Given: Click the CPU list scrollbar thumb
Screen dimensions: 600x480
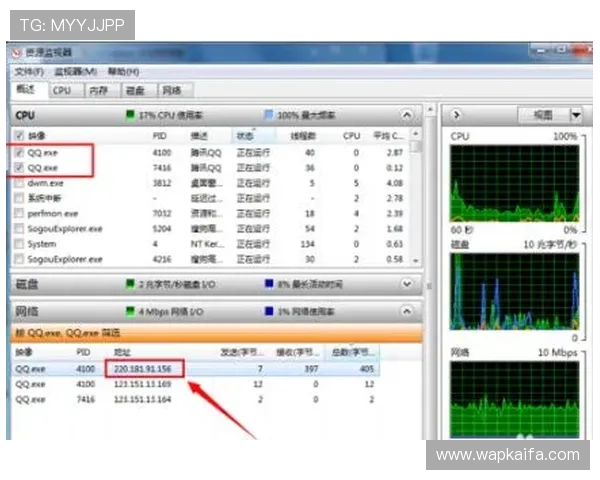Looking at the screenshot, I should pos(416,147).
